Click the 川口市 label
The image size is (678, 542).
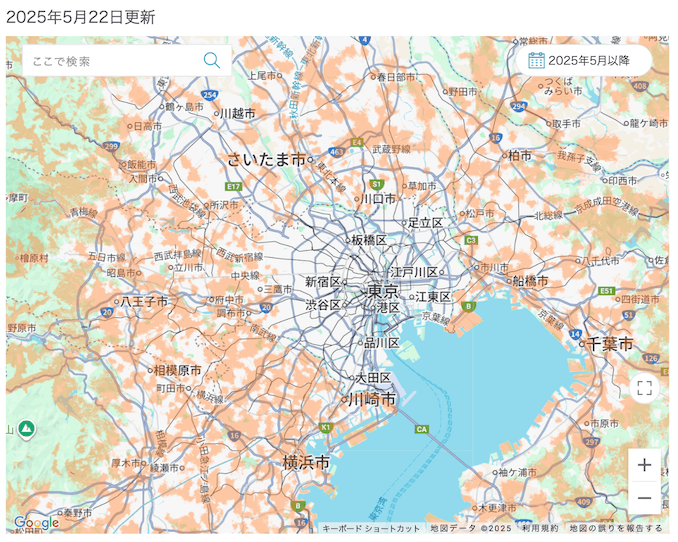378,199
